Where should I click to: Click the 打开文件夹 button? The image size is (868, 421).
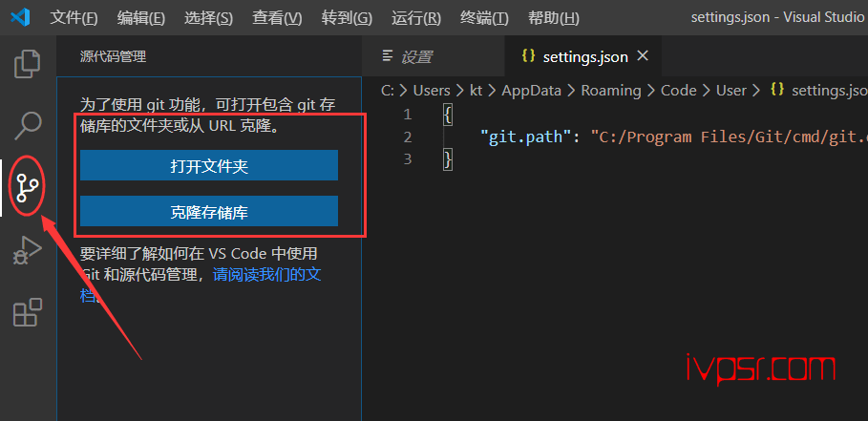pyautogui.click(x=209, y=165)
